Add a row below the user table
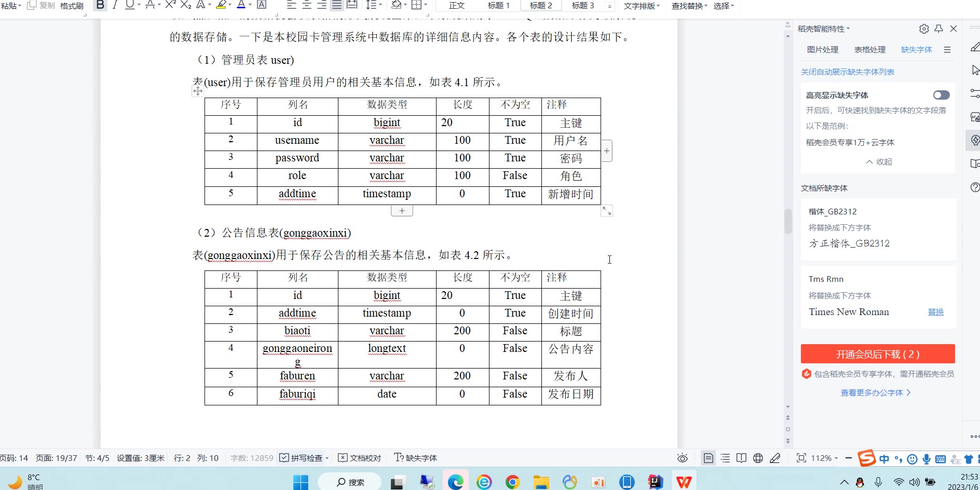 pyautogui.click(x=402, y=211)
